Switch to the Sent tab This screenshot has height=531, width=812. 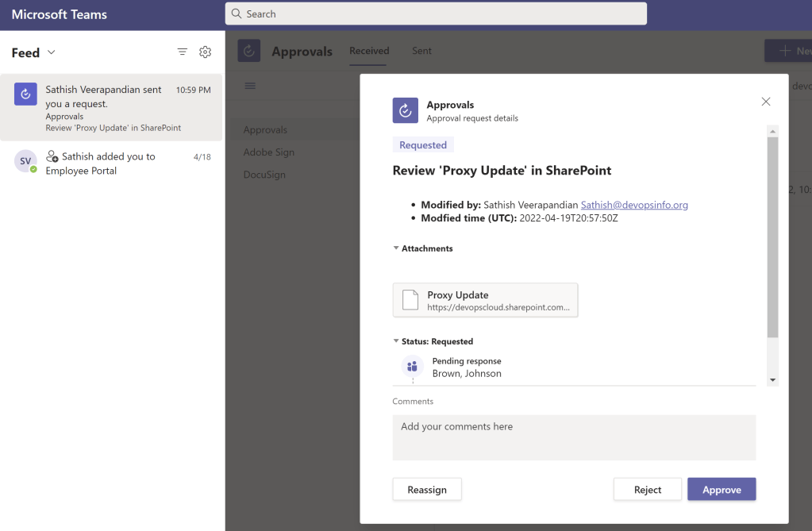click(x=421, y=51)
